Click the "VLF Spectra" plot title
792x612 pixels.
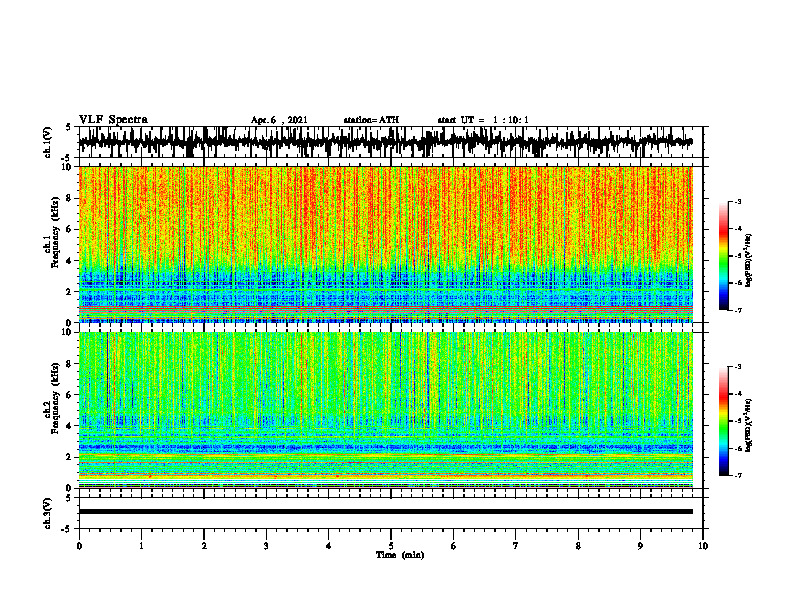click(x=113, y=119)
